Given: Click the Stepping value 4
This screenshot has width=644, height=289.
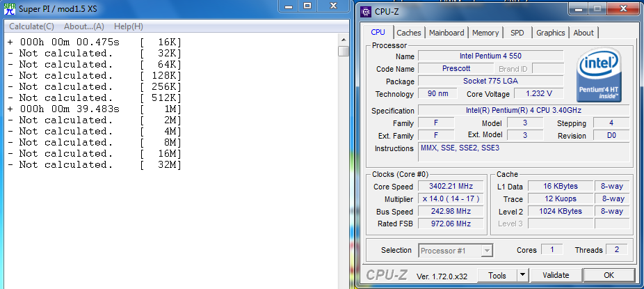Looking at the screenshot, I should 611,123.
